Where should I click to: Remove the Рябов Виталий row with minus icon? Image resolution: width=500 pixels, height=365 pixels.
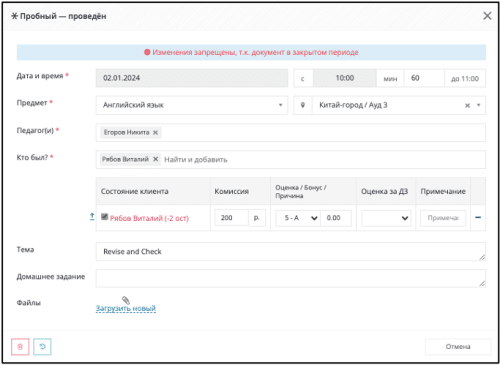pos(478,217)
